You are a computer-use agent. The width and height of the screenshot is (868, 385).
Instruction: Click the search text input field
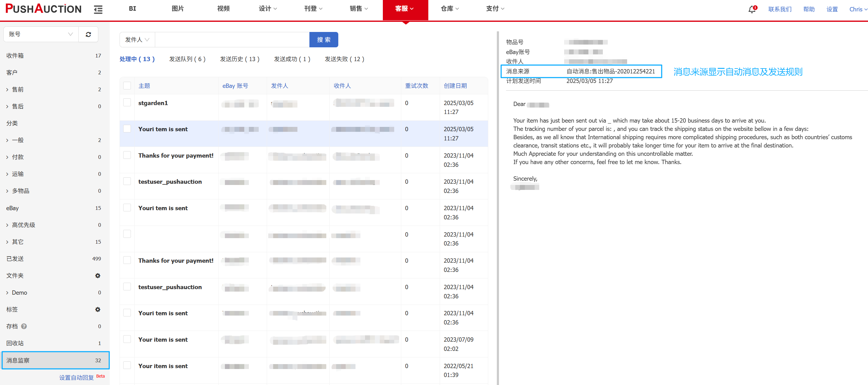point(232,40)
